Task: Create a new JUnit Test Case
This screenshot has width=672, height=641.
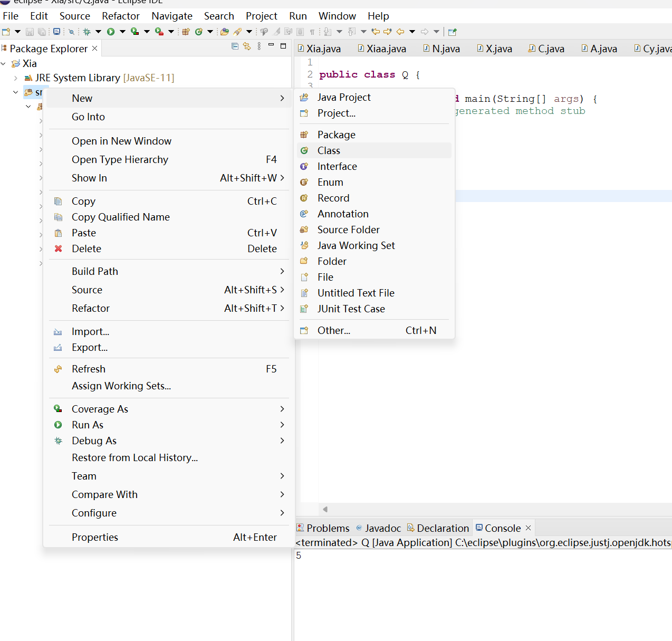Action: point(352,309)
